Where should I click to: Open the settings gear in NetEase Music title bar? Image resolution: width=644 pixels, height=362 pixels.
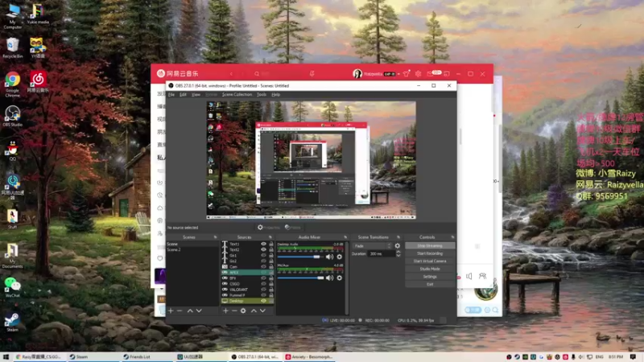coord(418,74)
